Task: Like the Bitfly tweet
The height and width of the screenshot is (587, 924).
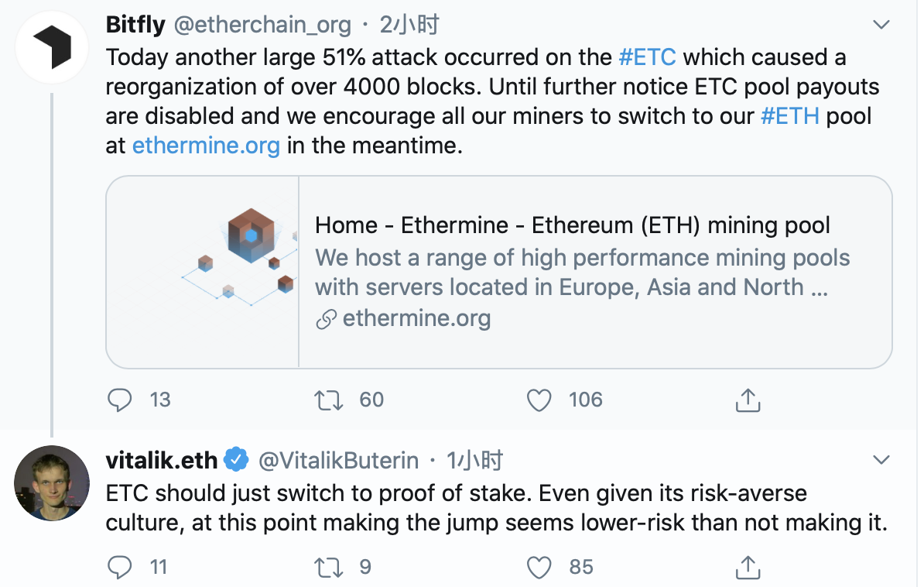Action: (x=539, y=400)
